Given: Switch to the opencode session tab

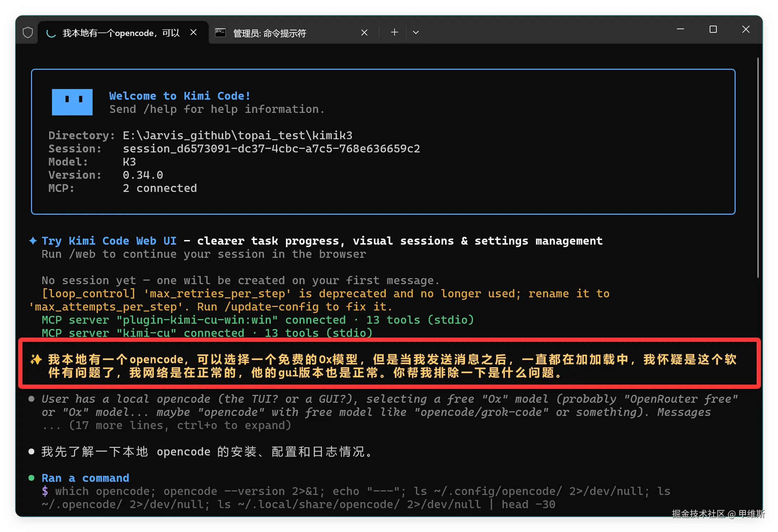Looking at the screenshot, I should pos(123,33).
